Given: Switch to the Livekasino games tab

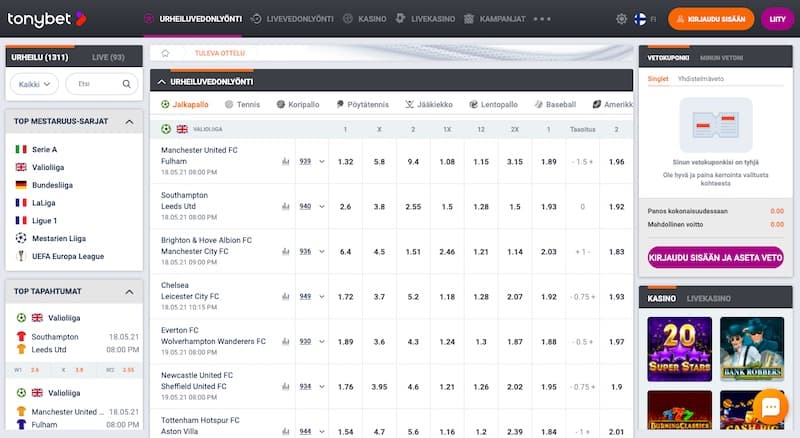Looking at the screenshot, I should [x=709, y=298].
